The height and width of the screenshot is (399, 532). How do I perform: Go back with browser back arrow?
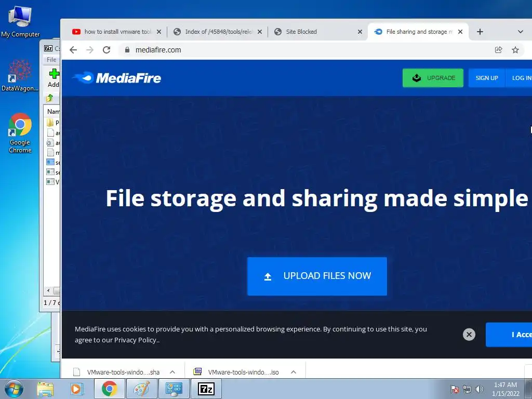pyautogui.click(x=73, y=50)
